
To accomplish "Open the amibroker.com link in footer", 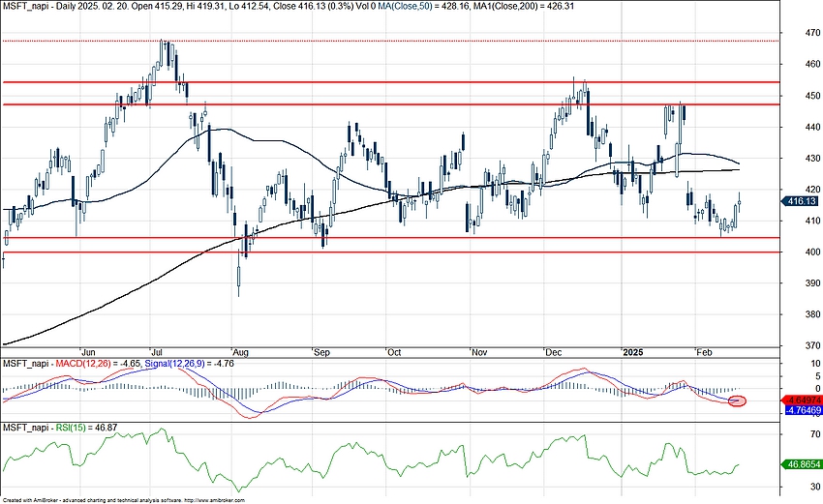I will coord(216,501).
